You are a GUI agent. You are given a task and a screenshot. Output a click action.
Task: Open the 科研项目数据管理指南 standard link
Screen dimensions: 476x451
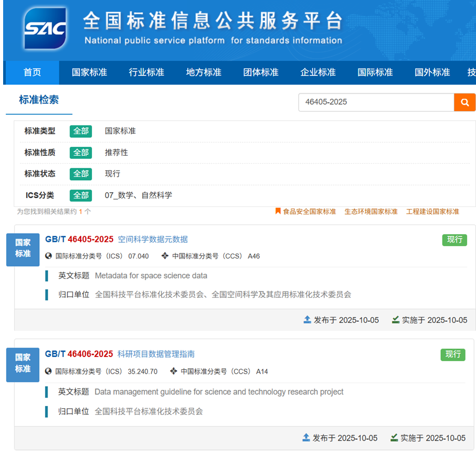156,354
